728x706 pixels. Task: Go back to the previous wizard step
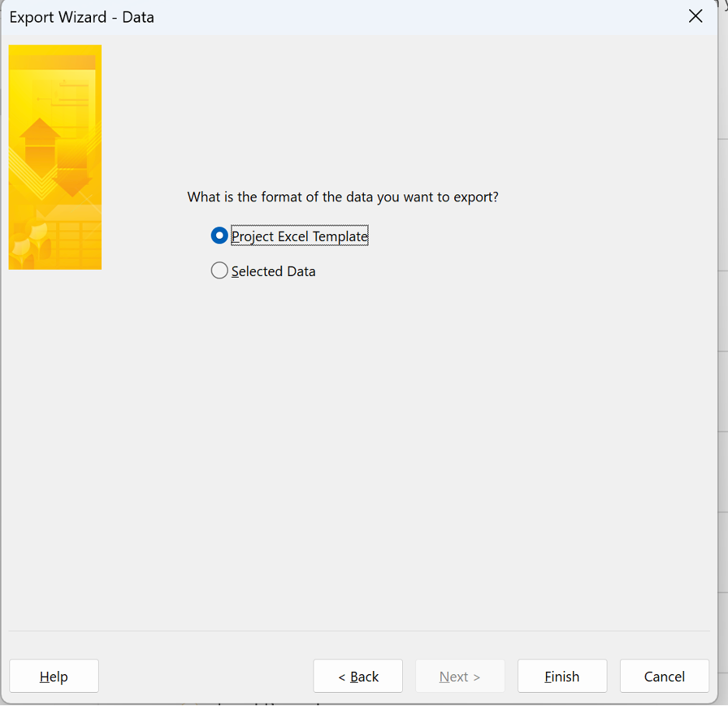point(358,676)
